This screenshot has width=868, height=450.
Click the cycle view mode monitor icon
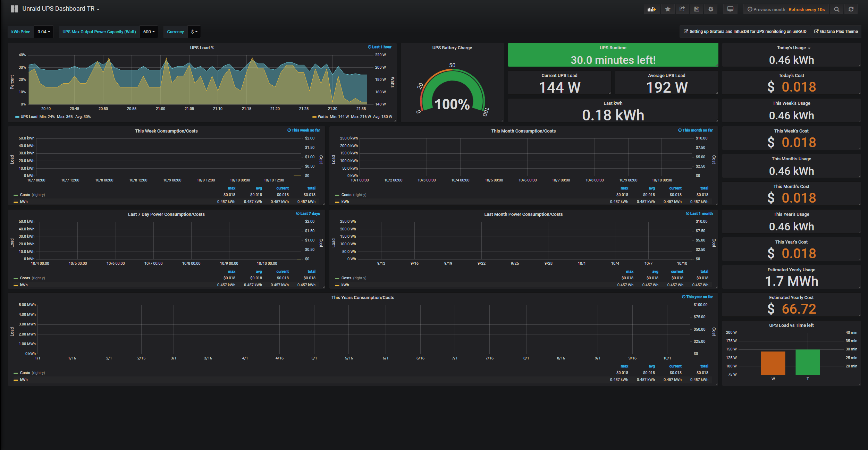tap(730, 9)
